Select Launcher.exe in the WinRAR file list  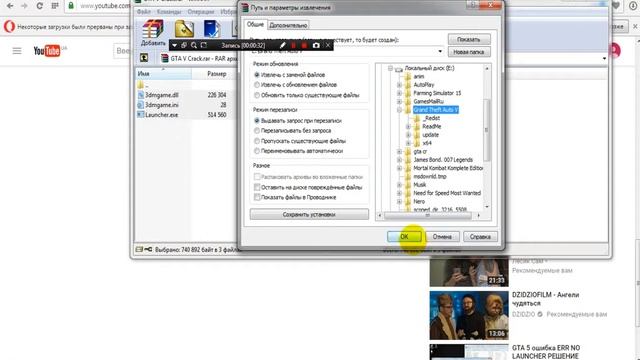(x=161, y=115)
